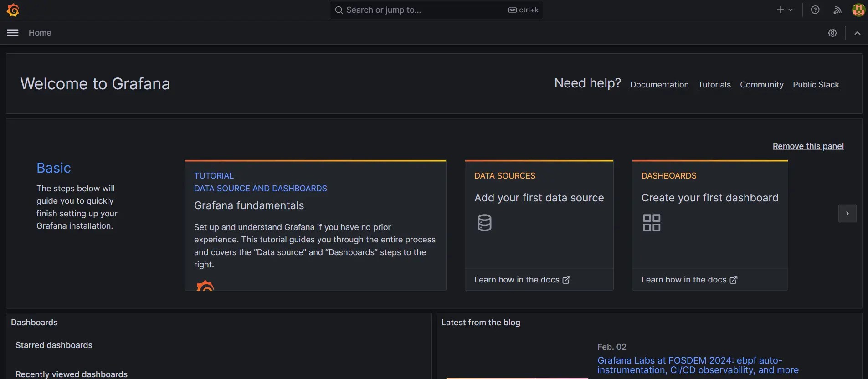Click Create your first dashboard
Image resolution: width=868 pixels, height=379 pixels.
(710, 198)
